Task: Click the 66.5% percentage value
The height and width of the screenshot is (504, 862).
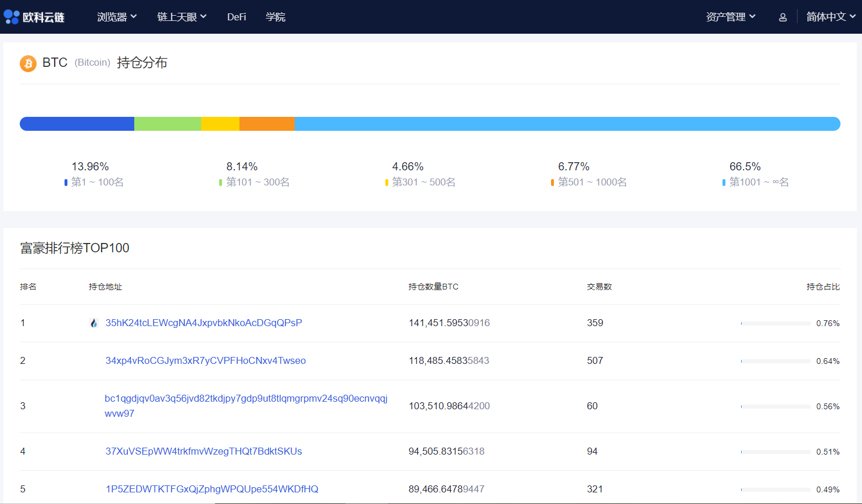Action: (x=745, y=167)
